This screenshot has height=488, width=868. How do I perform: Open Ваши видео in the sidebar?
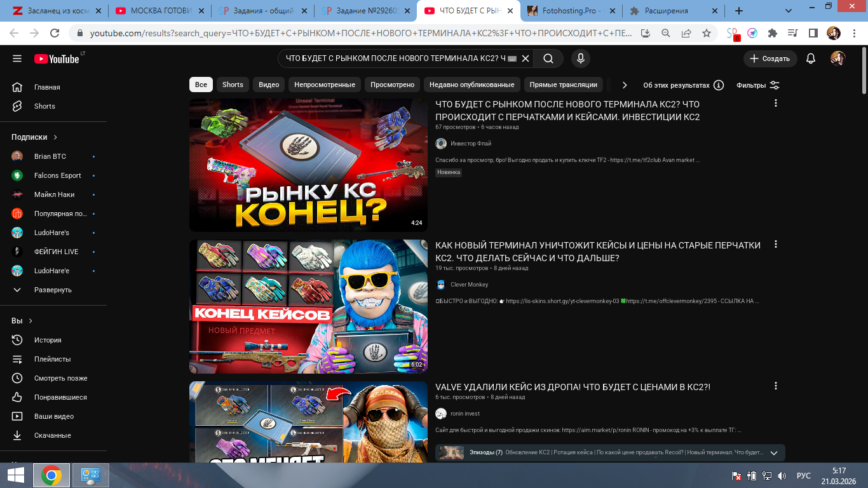tap(53, 416)
